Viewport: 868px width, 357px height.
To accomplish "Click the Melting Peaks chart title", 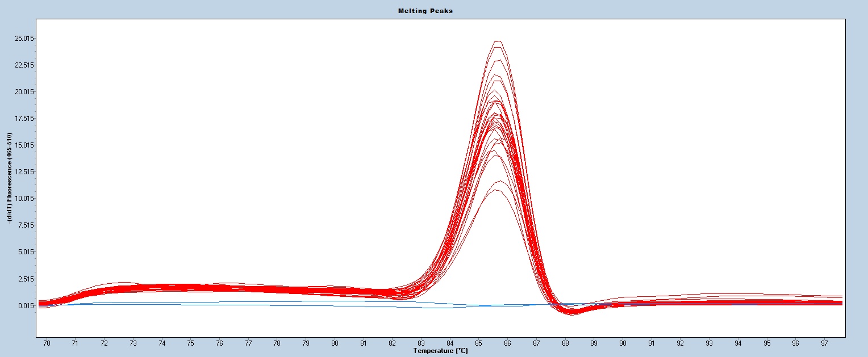I will point(433,11).
